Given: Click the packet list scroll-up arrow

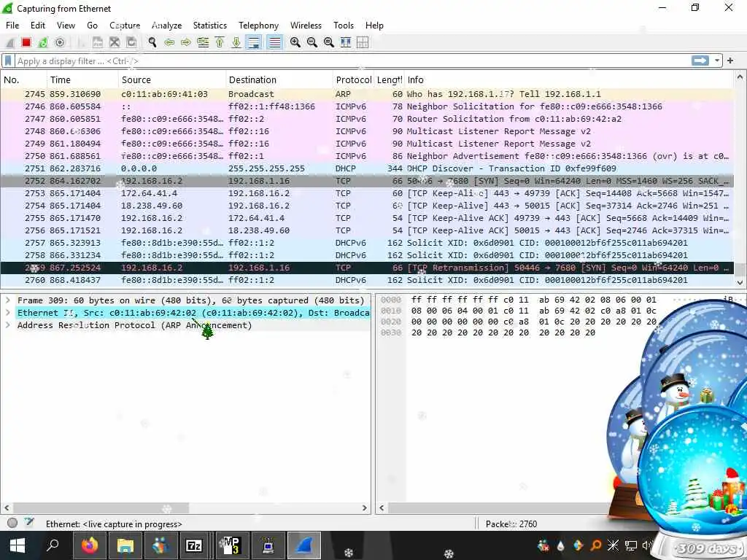Looking at the screenshot, I should pyautogui.click(x=740, y=77).
